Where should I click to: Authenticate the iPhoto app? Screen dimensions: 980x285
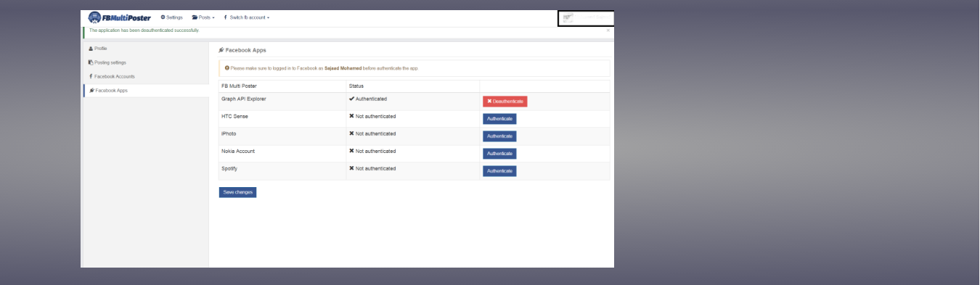point(499,136)
